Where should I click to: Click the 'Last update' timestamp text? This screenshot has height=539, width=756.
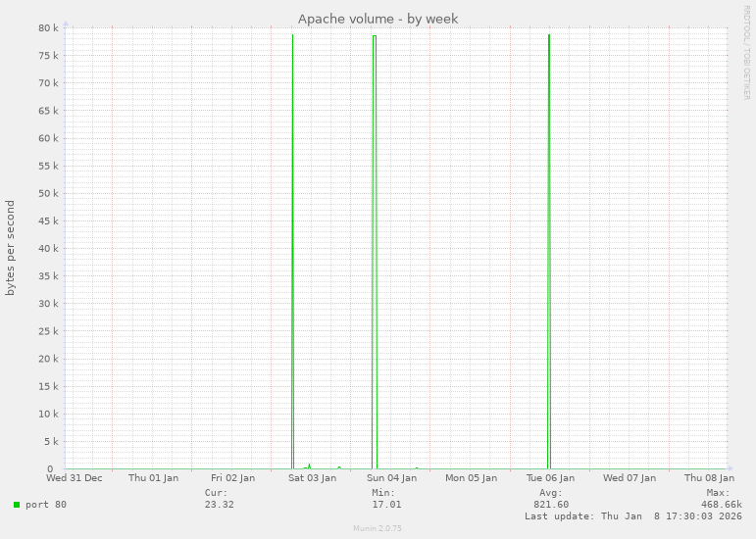(633, 515)
